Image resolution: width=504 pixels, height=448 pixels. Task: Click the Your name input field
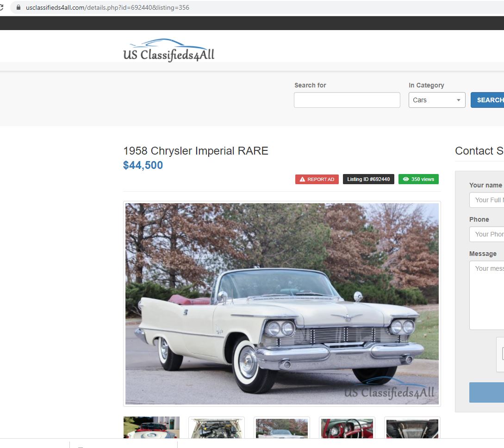[487, 200]
